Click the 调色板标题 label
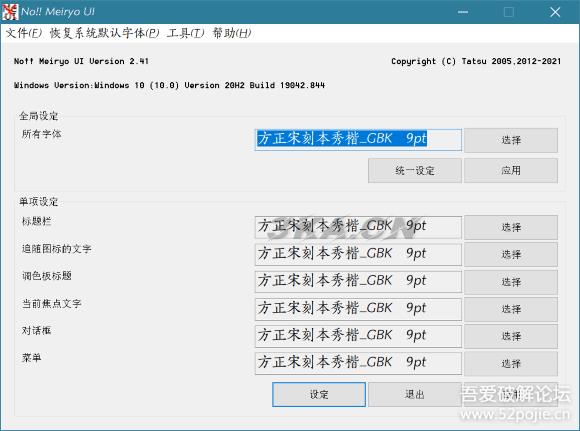 click(x=47, y=276)
